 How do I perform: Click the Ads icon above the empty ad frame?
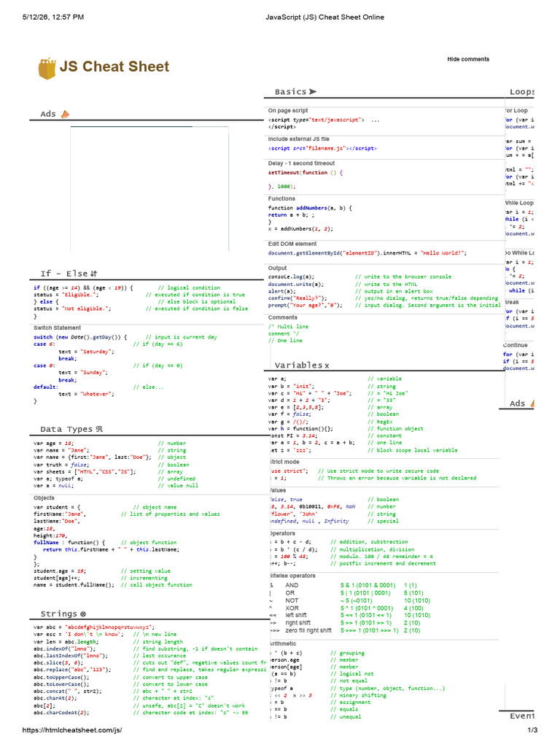tap(65, 114)
